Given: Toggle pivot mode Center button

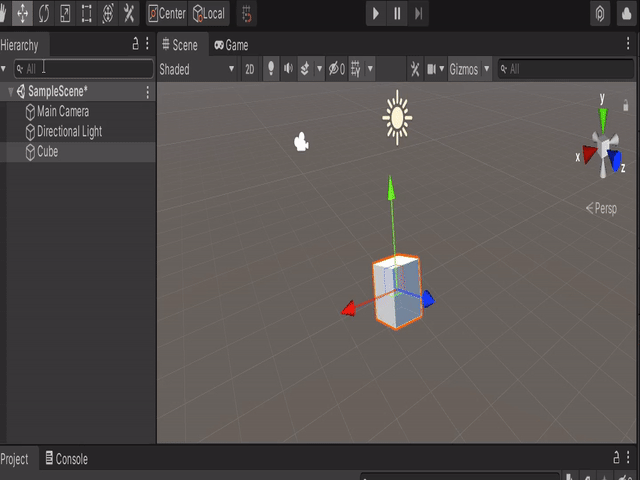Looking at the screenshot, I should coord(167,13).
